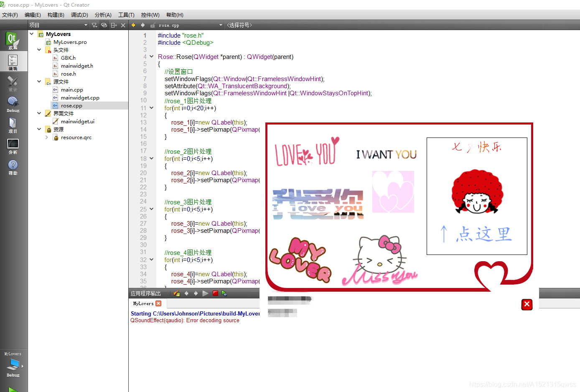This screenshot has width=580, height=392.
Task: Clear the application output pane
Action: pos(177,293)
